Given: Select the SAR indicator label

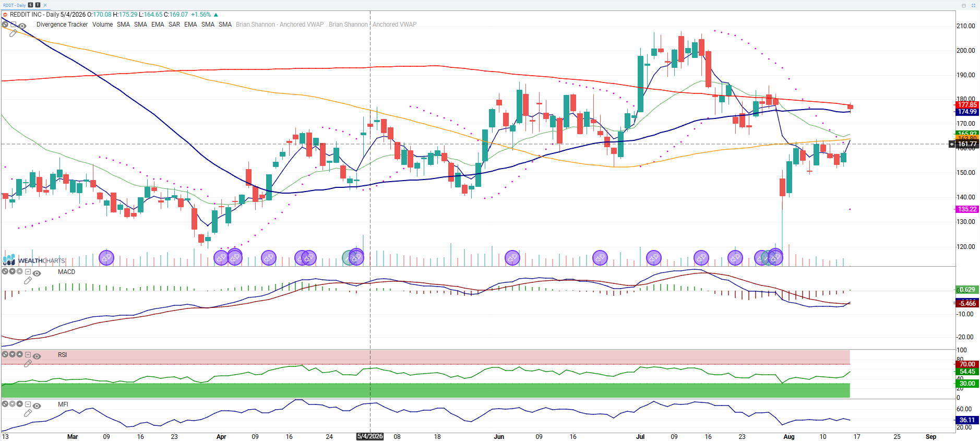Looking at the screenshot, I should coord(174,25).
